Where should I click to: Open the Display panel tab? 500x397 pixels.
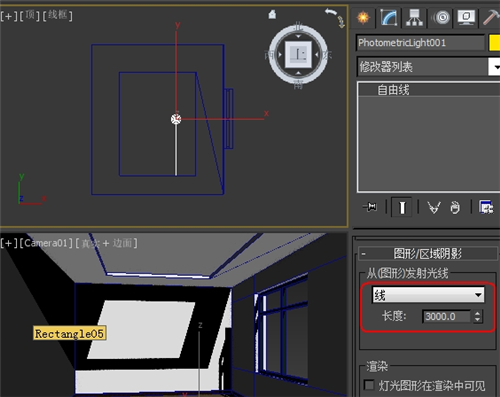(x=466, y=17)
